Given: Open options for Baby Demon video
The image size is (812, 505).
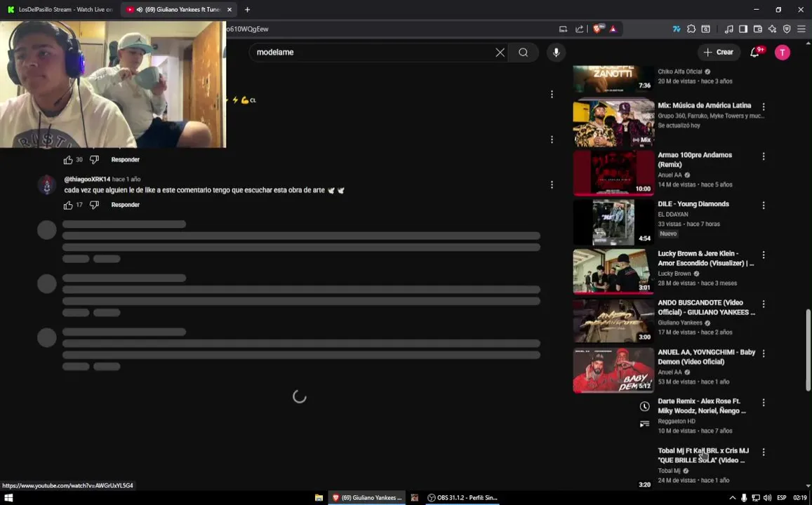Looking at the screenshot, I should pos(764,353).
